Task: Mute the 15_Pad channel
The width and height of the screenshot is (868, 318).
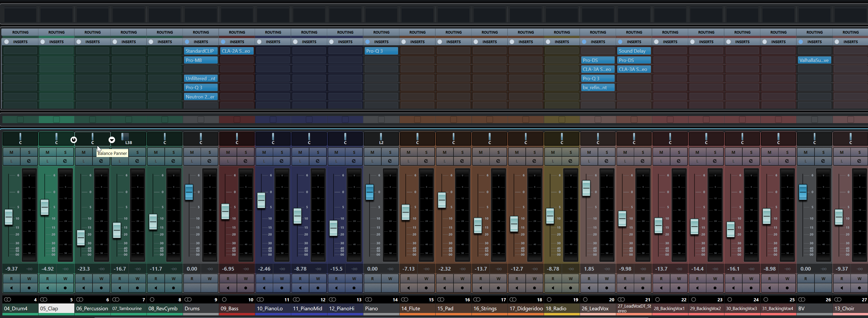Action: click(x=444, y=153)
